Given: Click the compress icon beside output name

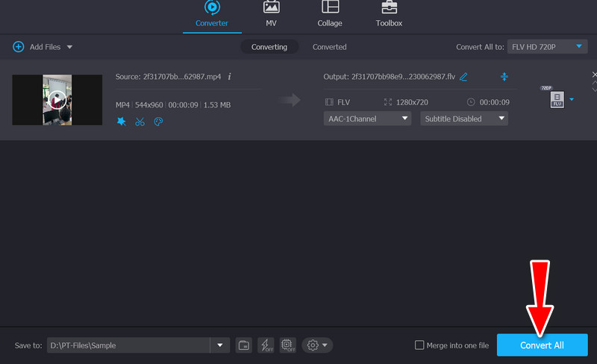Looking at the screenshot, I should coord(504,77).
